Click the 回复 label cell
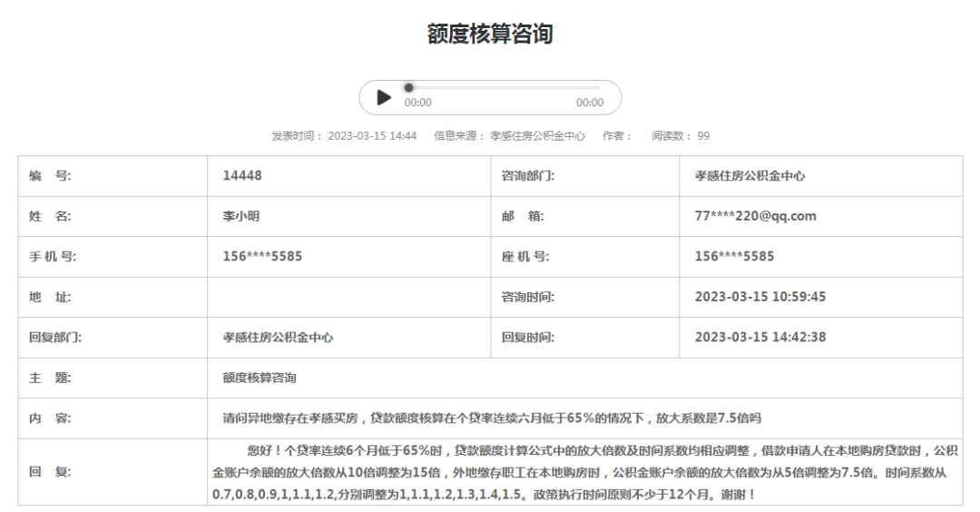Screen dimensions: 980x512 (113, 472)
